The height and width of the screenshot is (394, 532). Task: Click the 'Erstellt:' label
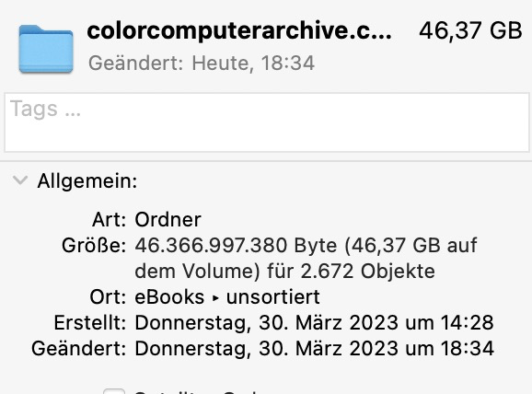click(x=90, y=322)
